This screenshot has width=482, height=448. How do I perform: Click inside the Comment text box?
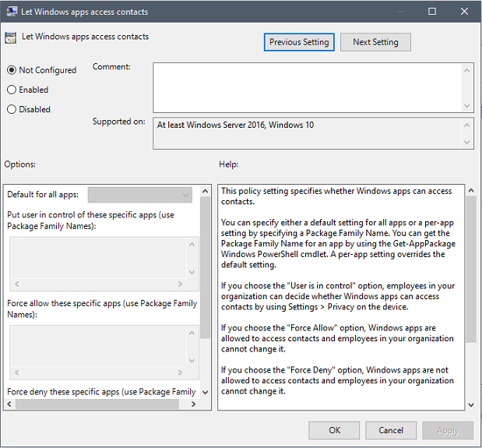(308, 87)
